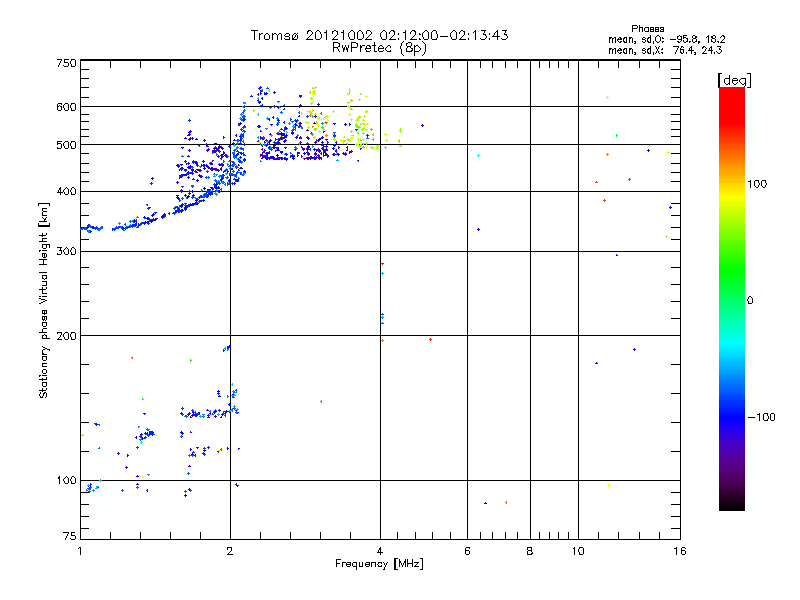Click the phase colorbar scale
Screen dimensions: 800x600
732,298
